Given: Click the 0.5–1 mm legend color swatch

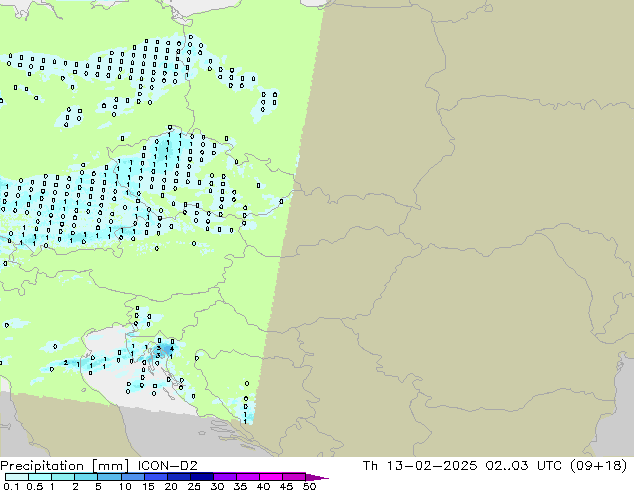Looking at the screenshot, I should (x=40, y=477).
